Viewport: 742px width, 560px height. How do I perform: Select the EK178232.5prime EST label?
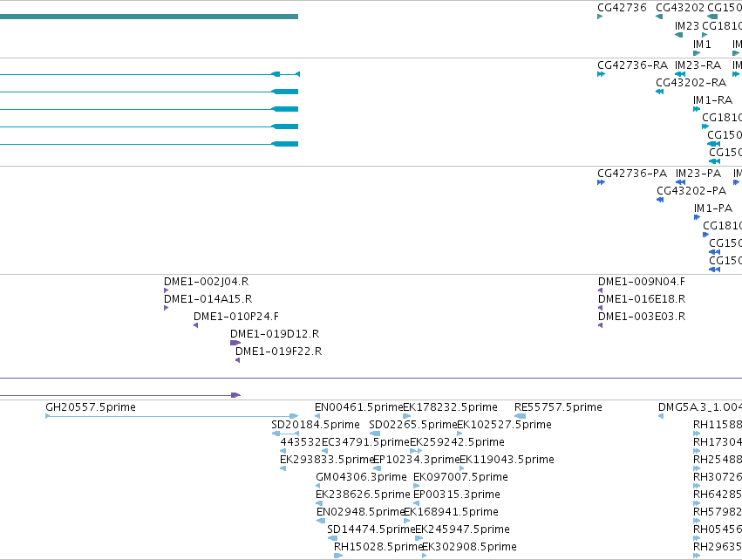pos(450,407)
